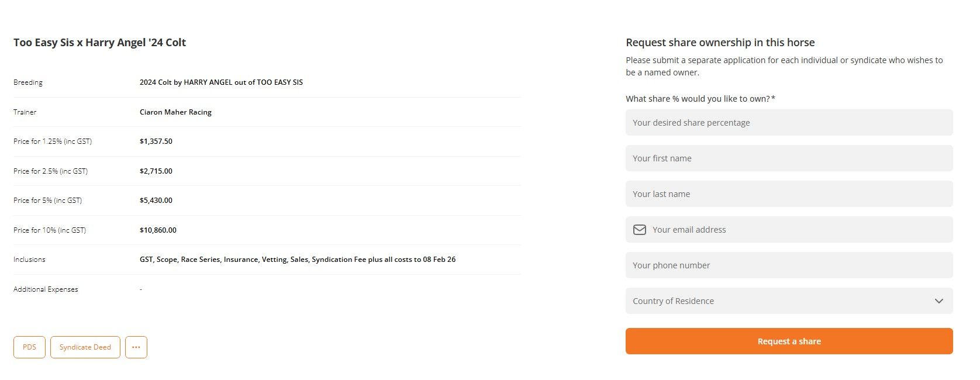Select the $1,357.50 price for 1.25% share

pyautogui.click(x=156, y=141)
